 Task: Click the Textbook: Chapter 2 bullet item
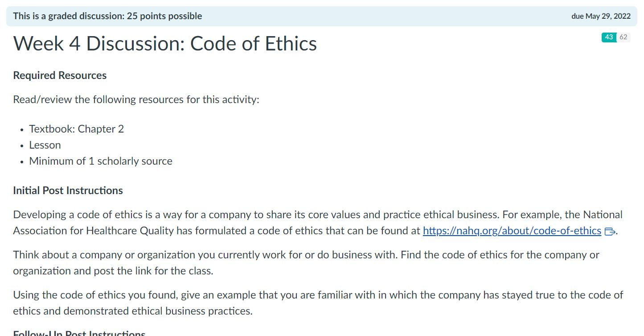click(76, 129)
